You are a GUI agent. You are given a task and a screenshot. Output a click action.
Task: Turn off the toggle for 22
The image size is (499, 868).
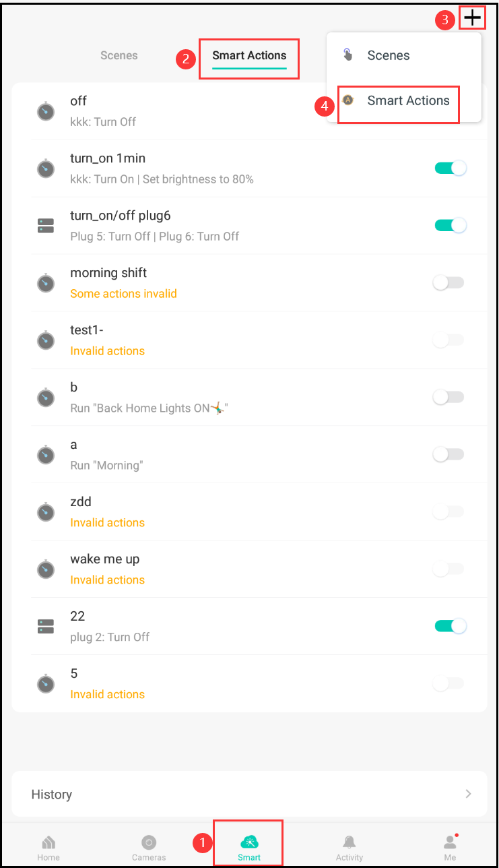coord(451,626)
